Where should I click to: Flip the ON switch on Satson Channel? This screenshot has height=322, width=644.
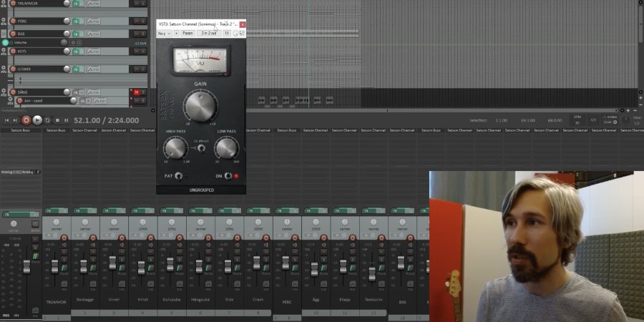click(x=228, y=176)
